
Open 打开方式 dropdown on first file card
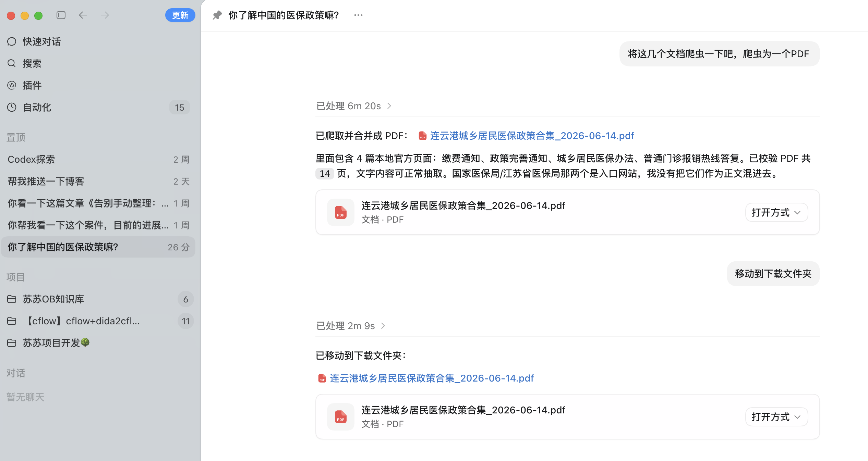coord(776,212)
